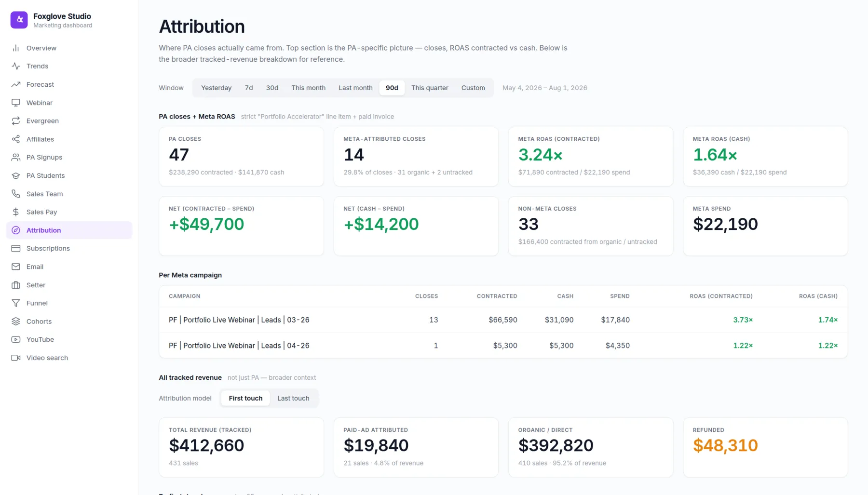Click the PA Students graduation cap icon
This screenshot has width=868, height=495.
16,175
